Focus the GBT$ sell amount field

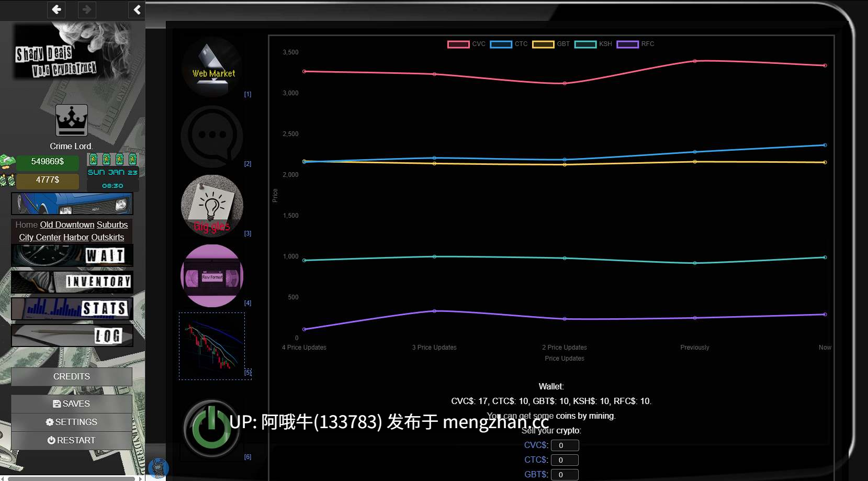565,475
